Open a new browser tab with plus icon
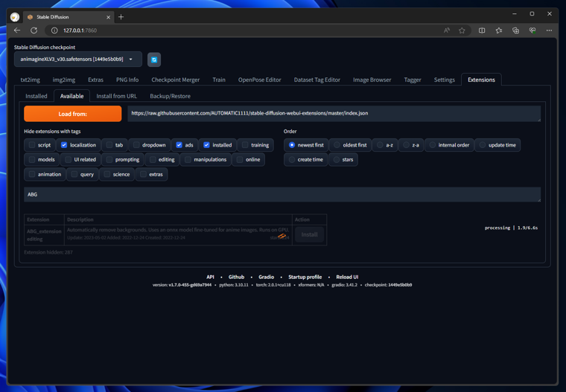Image resolution: width=566 pixels, height=392 pixels. 121,17
